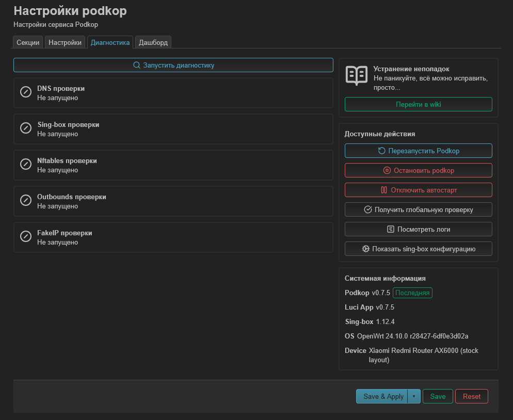
Task: Click the prohibition icon beside 'FakeIP проверки'
Action: pos(26,236)
